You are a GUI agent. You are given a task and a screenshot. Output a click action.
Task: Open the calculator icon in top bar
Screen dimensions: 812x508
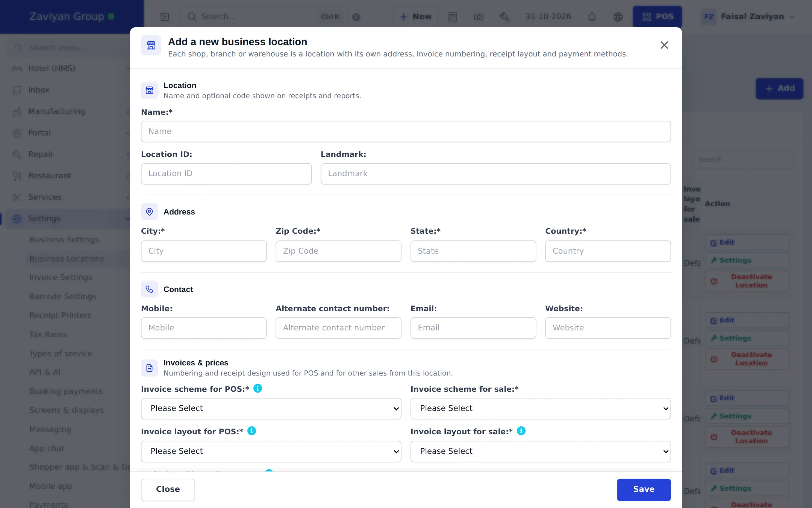pyautogui.click(x=453, y=17)
